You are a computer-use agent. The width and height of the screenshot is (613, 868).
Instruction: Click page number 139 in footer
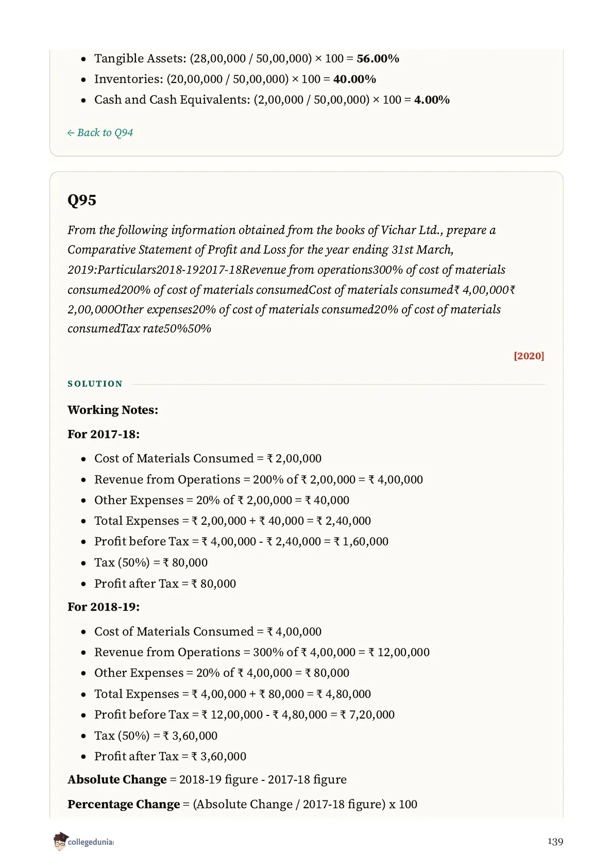click(x=555, y=842)
